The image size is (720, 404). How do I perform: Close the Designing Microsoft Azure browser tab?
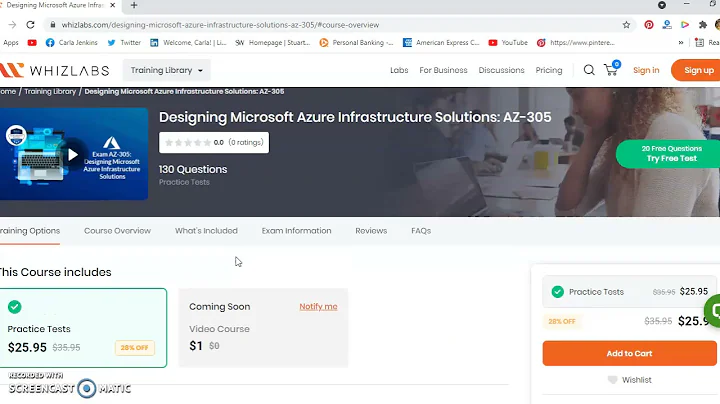(112, 5)
